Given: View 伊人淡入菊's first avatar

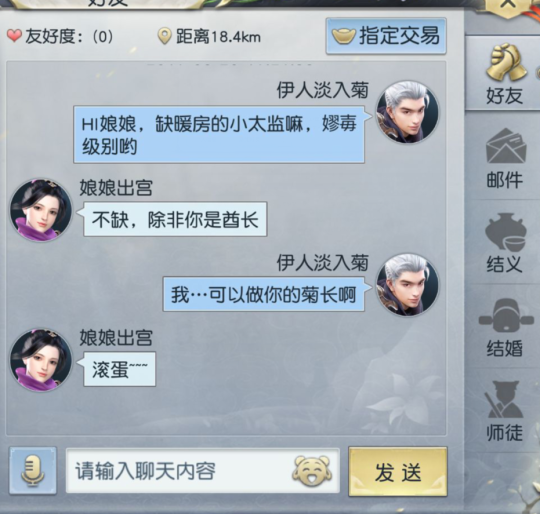Looking at the screenshot, I should point(408,112).
